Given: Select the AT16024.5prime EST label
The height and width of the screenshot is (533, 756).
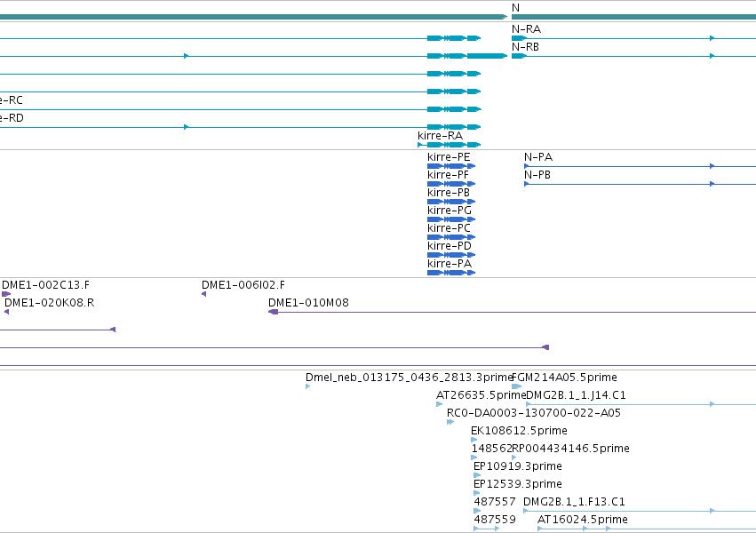Looking at the screenshot, I should (583, 520).
